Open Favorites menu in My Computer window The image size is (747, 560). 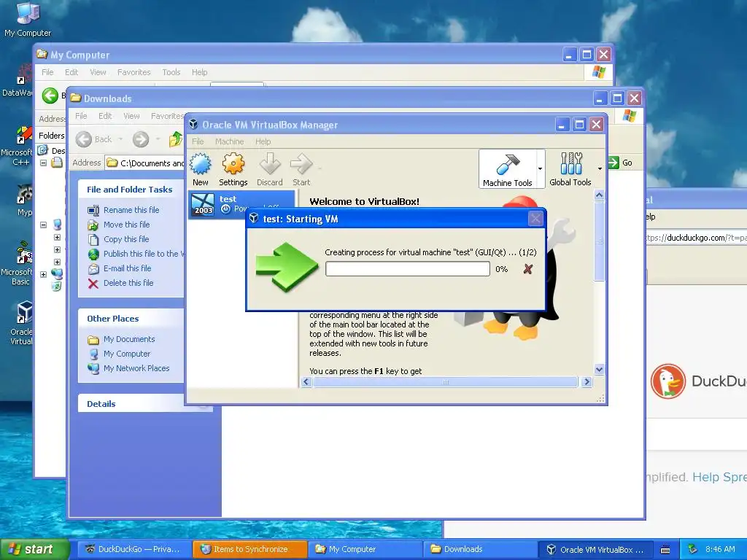point(134,72)
